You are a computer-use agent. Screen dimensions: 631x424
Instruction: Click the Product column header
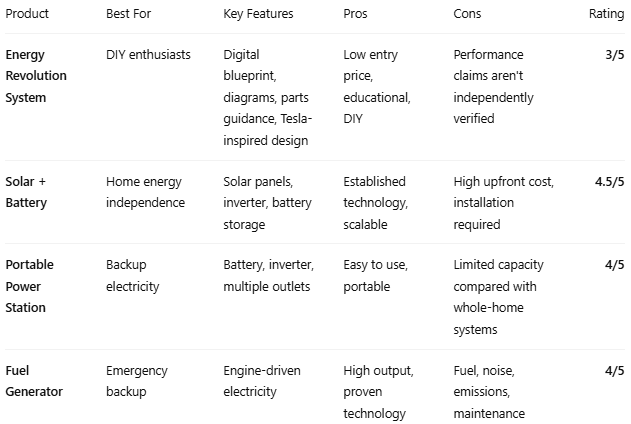[x=27, y=14]
